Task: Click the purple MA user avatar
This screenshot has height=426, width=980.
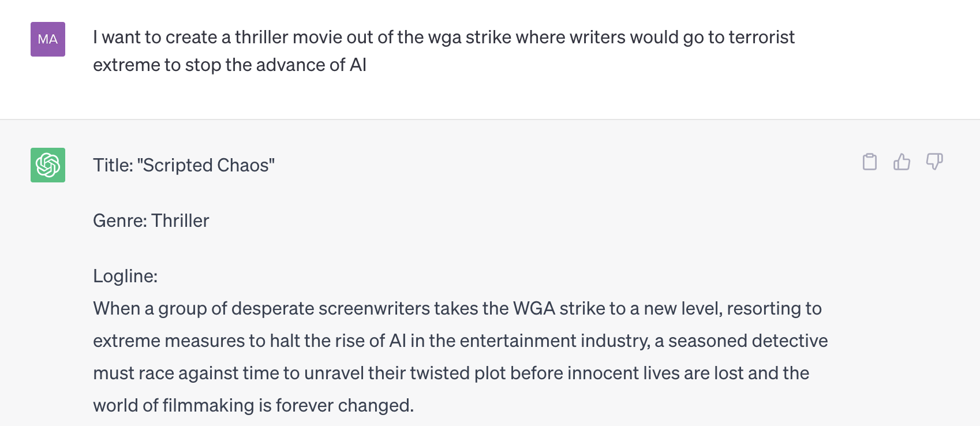Action: pyautogui.click(x=48, y=39)
